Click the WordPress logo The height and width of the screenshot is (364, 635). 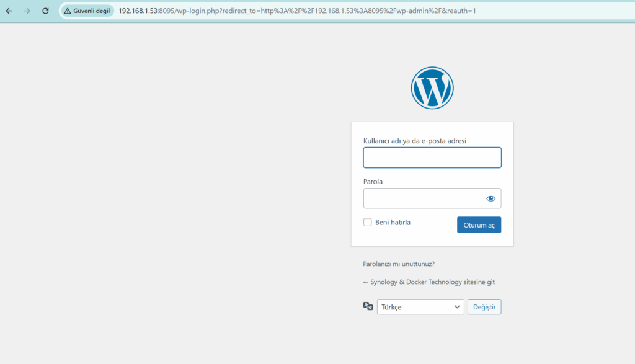432,88
